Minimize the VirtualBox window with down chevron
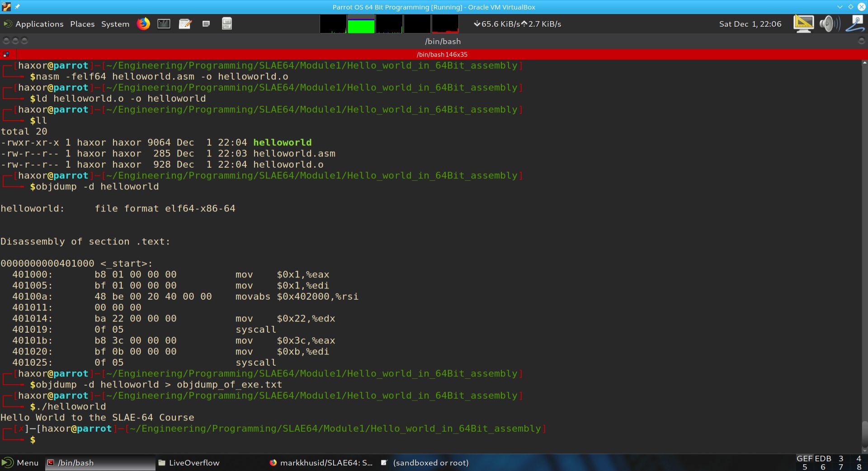Viewport: 868px width, 471px height. coord(840,7)
